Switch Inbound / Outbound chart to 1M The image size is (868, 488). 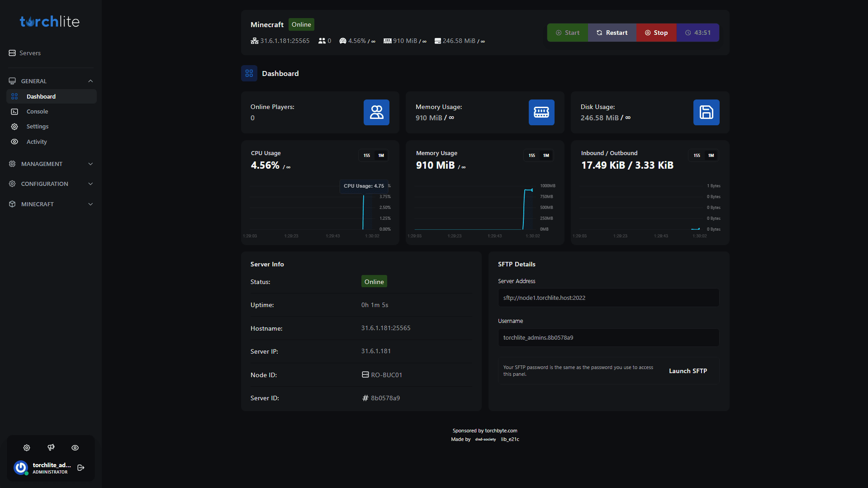coord(711,156)
